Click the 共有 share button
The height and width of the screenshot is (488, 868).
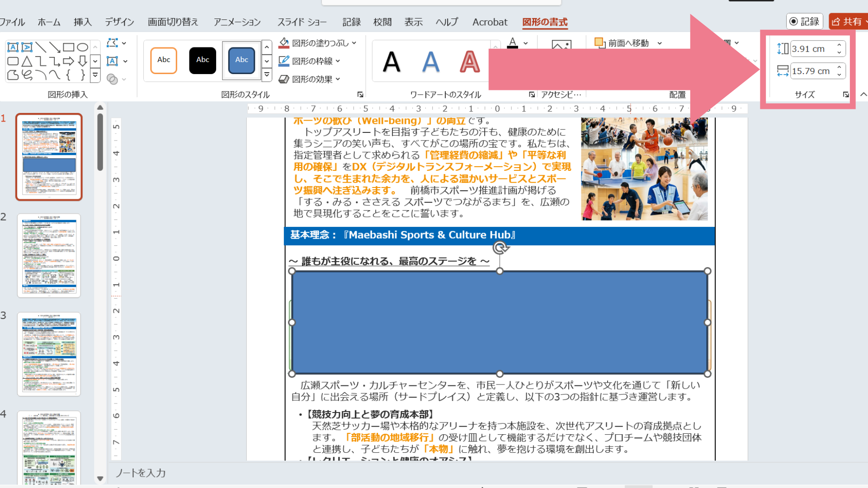point(847,22)
